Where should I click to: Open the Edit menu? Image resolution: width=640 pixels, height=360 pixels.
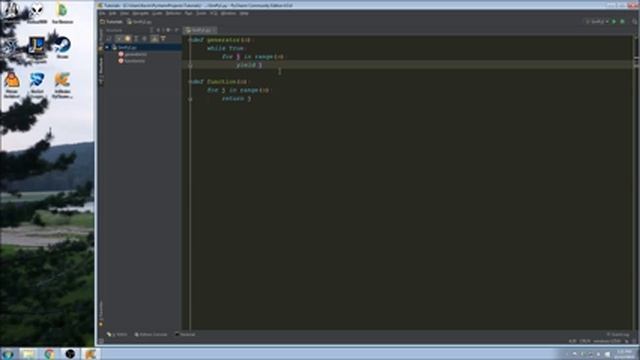tap(113, 13)
